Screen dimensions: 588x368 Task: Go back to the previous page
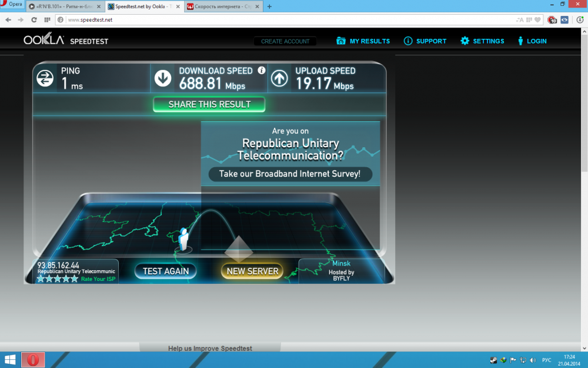(x=8, y=20)
